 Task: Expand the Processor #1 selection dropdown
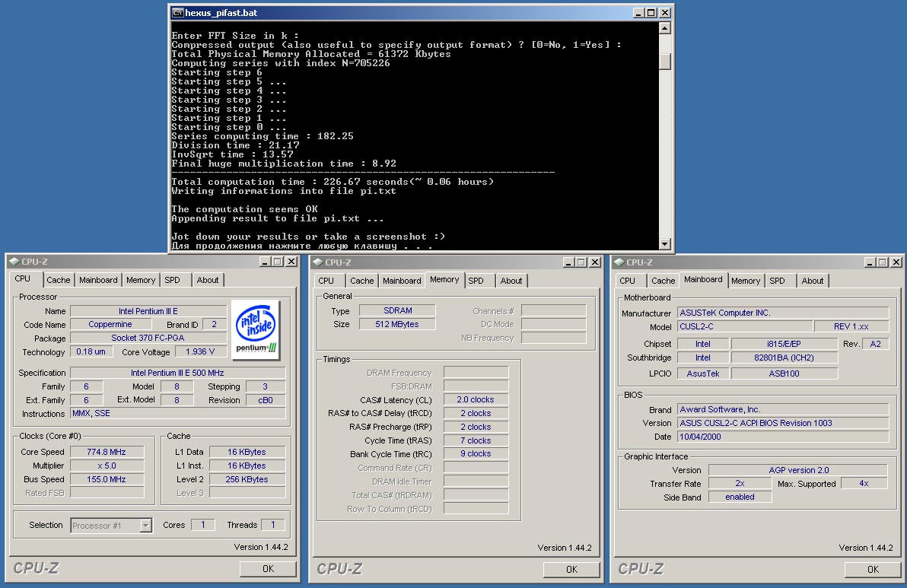tap(146, 526)
